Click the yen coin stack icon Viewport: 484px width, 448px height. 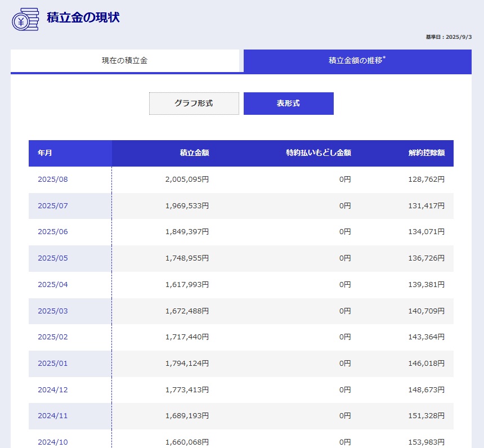[x=25, y=20]
